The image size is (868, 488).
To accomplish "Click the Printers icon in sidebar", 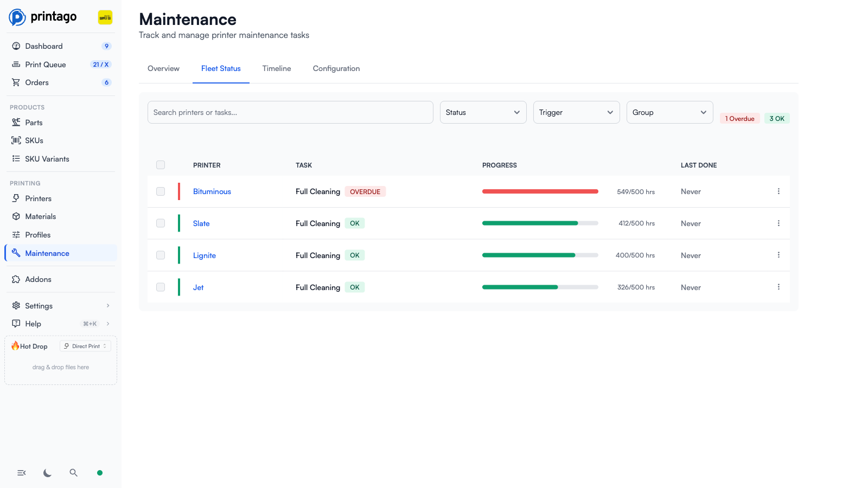I will 16,198.
